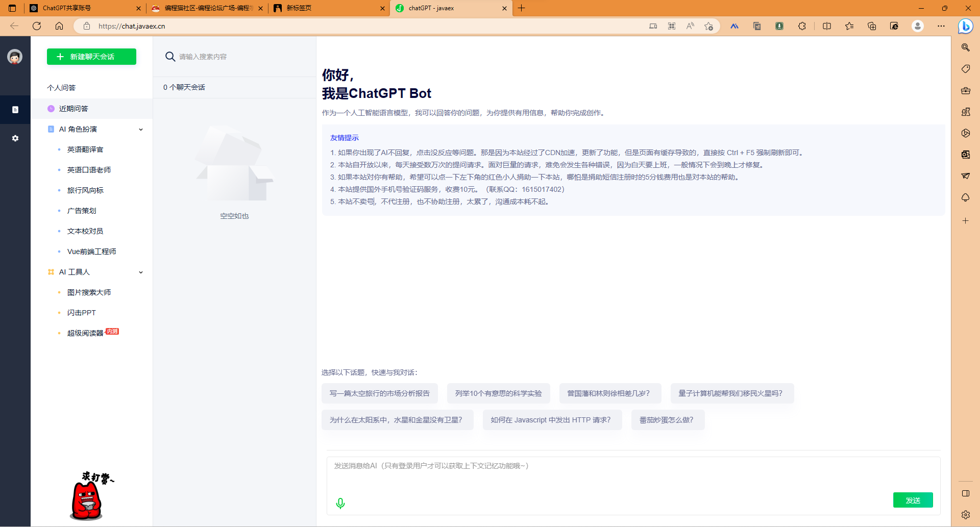Open settings gear in dark sidebar
The image size is (980, 527).
pyautogui.click(x=15, y=138)
